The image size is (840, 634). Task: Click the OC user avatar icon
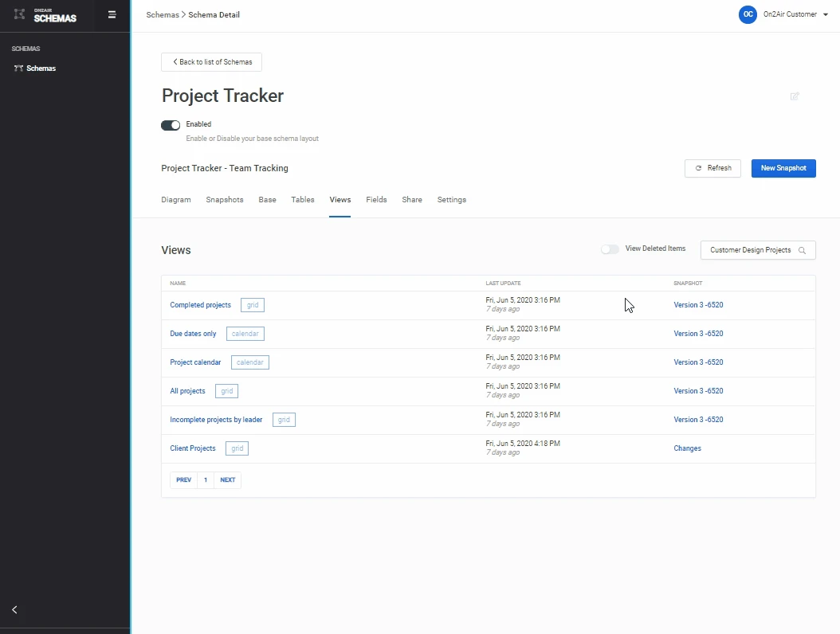(748, 14)
